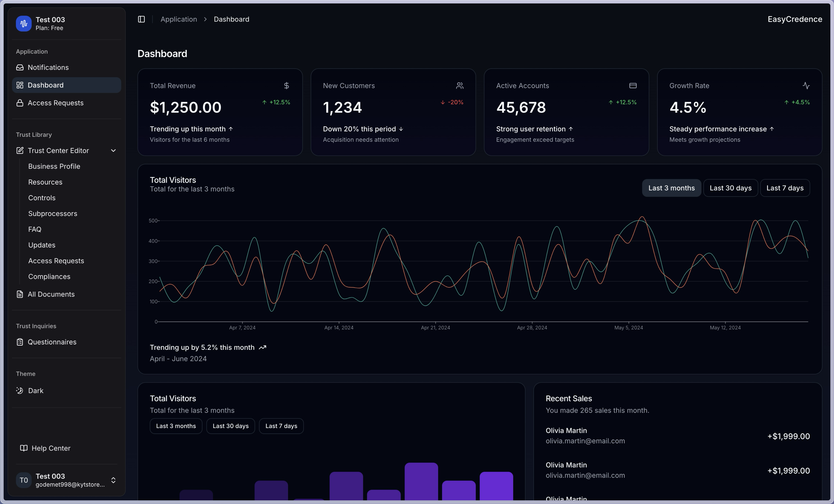The height and width of the screenshot is (504, 834).
Task: Click dollar icon on Total Revenue card
Action: 286,85
